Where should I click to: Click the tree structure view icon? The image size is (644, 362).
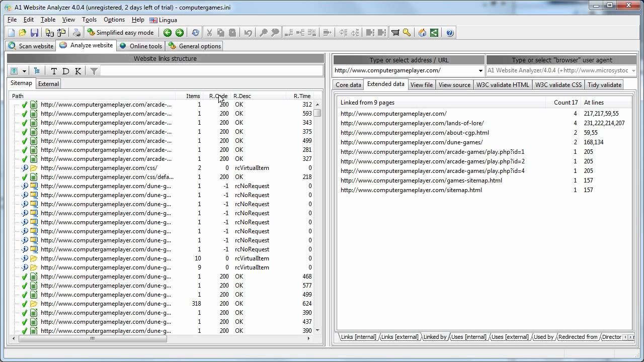[37, 71]
